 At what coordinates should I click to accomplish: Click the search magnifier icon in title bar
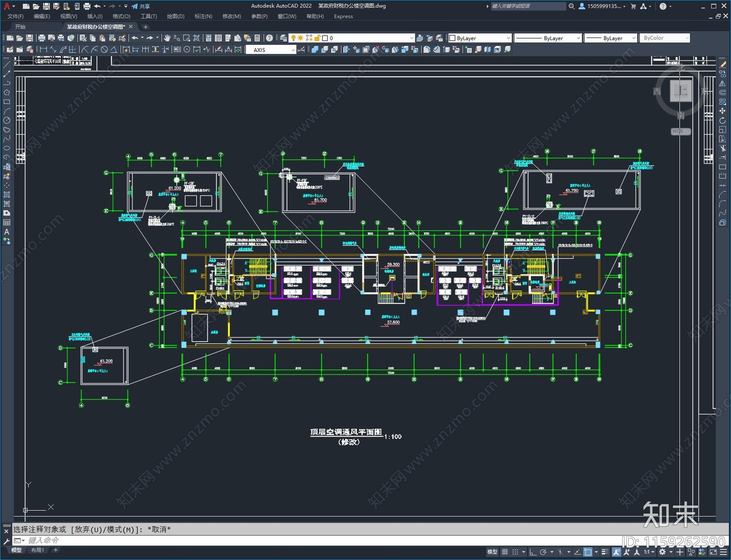[x=572, y=6]
